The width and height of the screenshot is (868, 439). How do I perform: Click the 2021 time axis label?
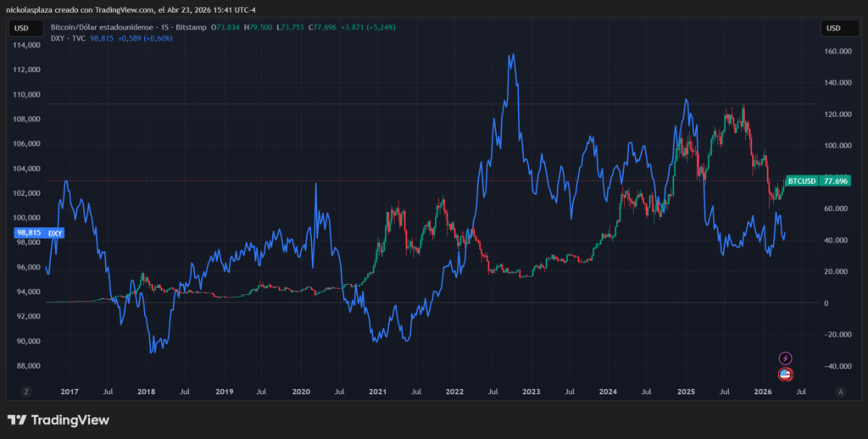coord(377,392)
